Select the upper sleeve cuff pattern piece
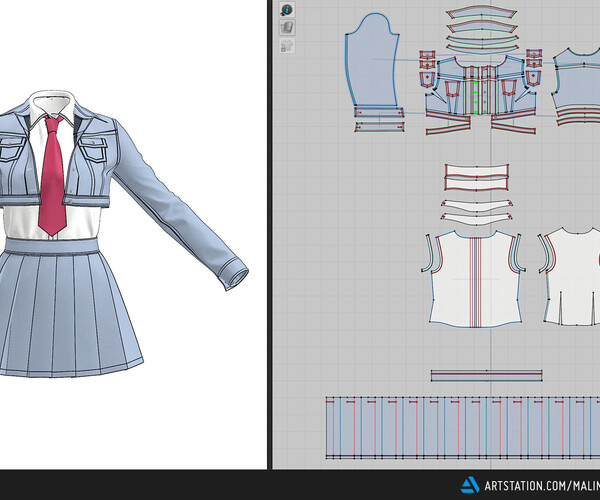The image size is (600, 500). point(379,112)
